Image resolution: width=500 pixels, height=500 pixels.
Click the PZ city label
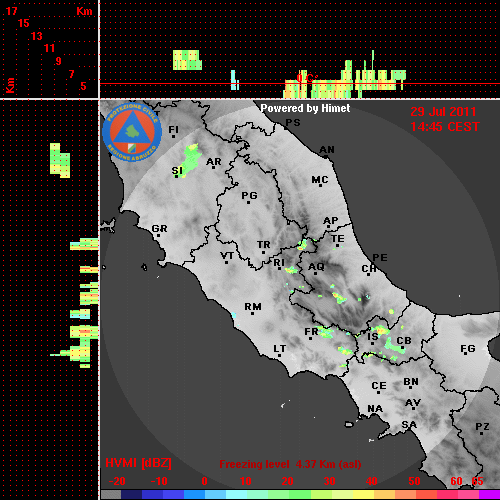[482, 426]
